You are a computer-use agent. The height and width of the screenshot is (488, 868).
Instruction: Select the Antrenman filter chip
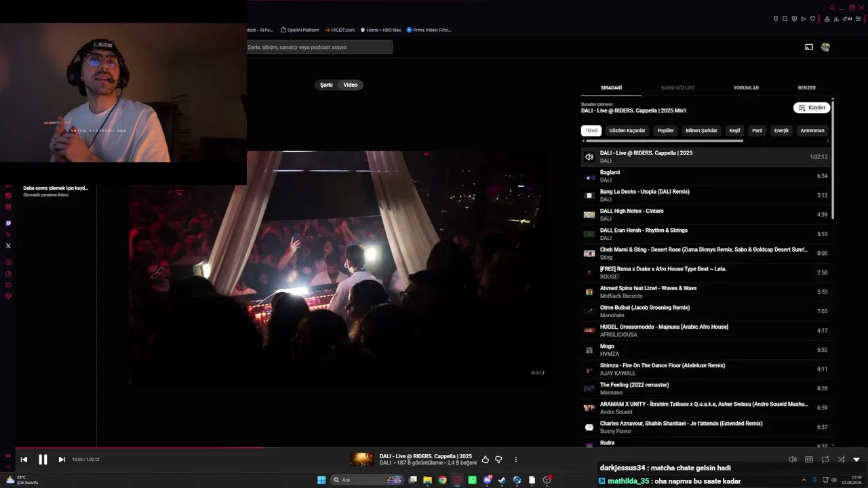point(812,131)
